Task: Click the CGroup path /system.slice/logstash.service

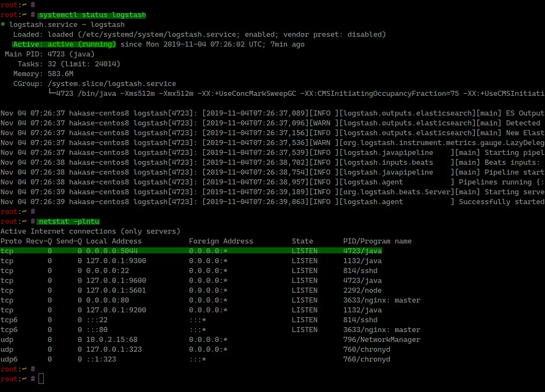Action: click(x=112, y=84)
